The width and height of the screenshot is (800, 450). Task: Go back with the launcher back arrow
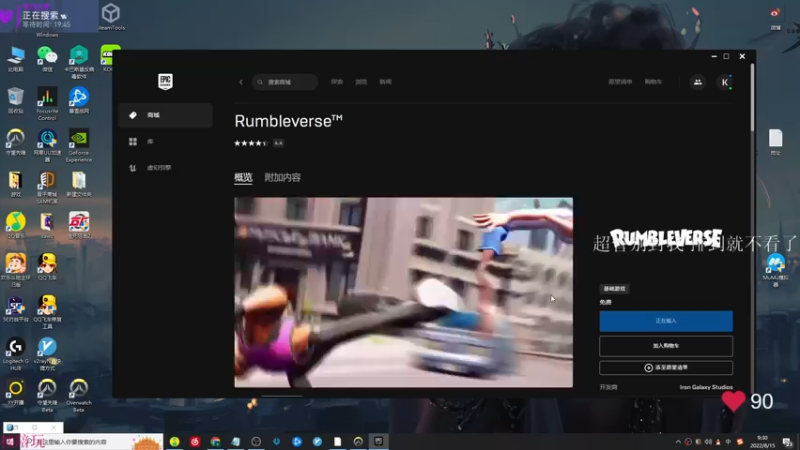[x=241, y=82]
